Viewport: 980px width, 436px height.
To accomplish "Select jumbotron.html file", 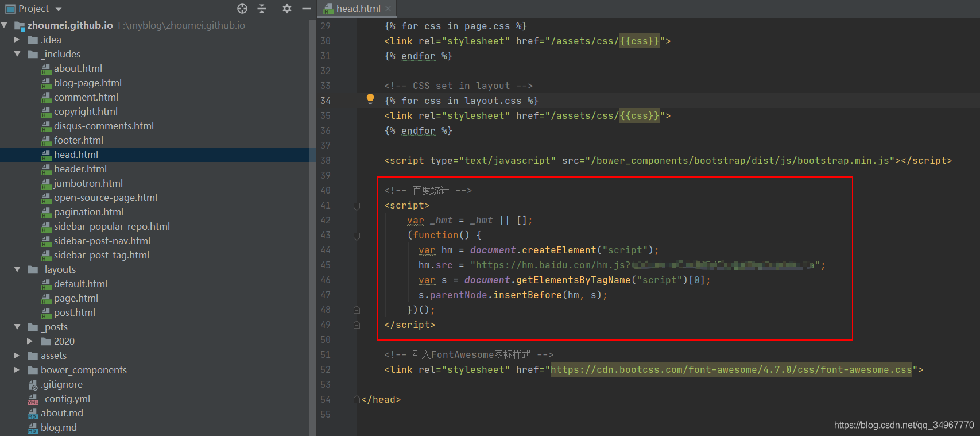I will [88, 183].
